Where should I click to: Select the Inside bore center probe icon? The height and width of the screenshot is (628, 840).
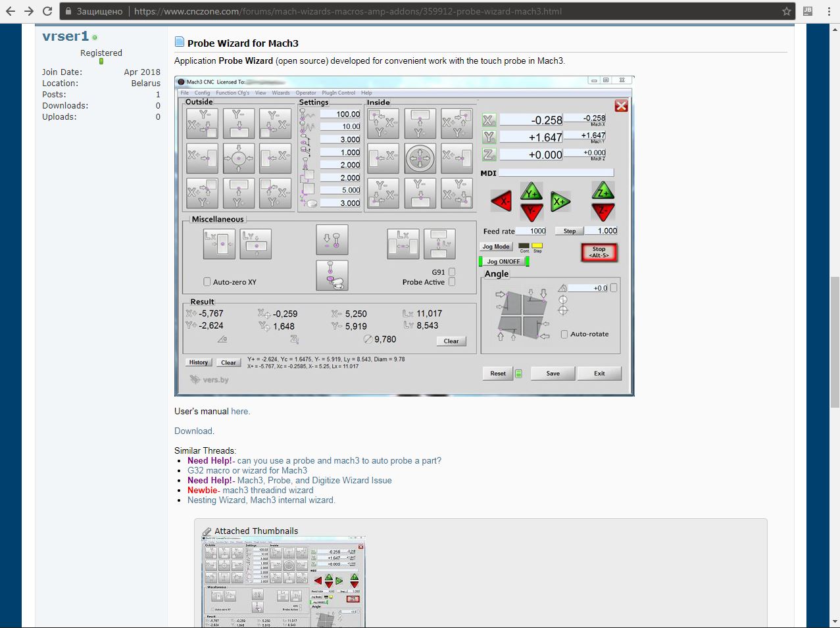[420, 158]
